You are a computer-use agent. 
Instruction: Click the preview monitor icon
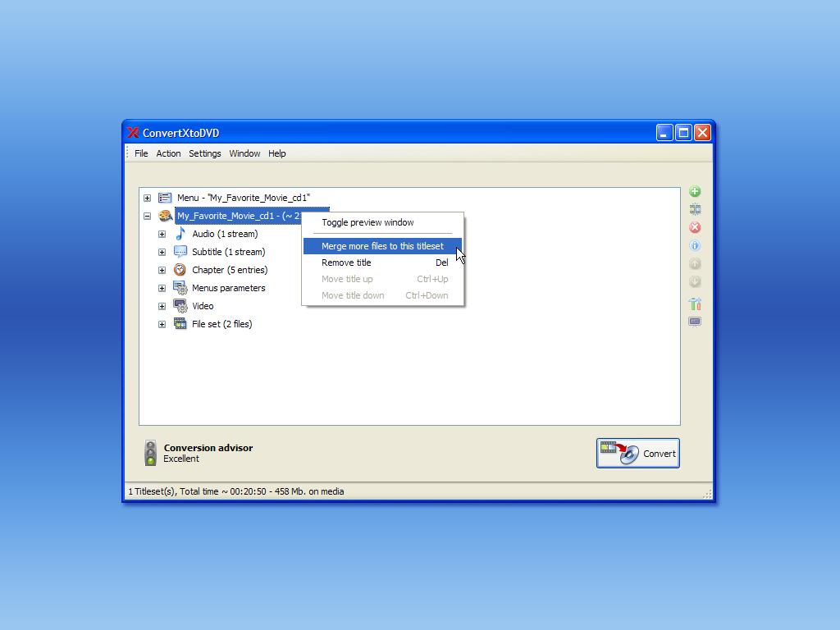click(x=695, y=322)
